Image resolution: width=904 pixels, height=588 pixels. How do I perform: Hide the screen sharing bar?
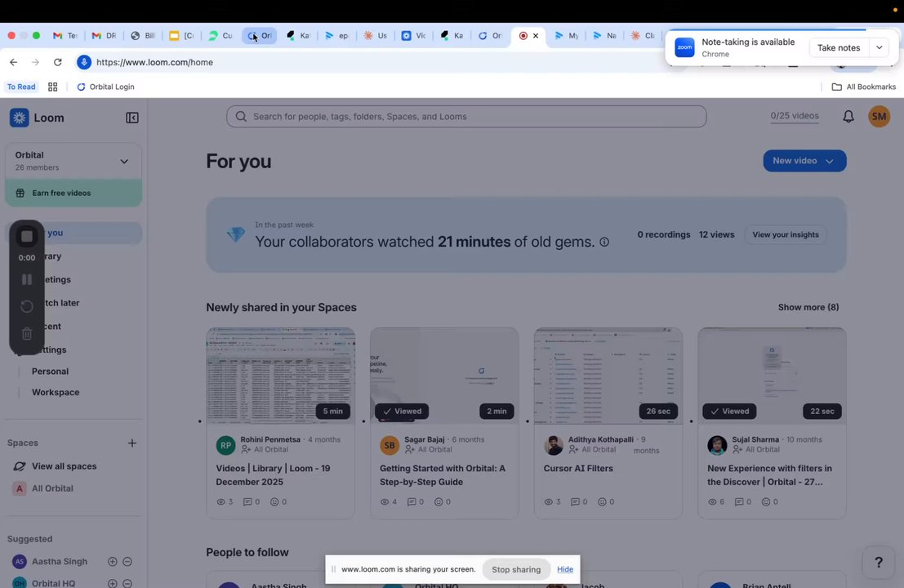[x=565, y=569]
